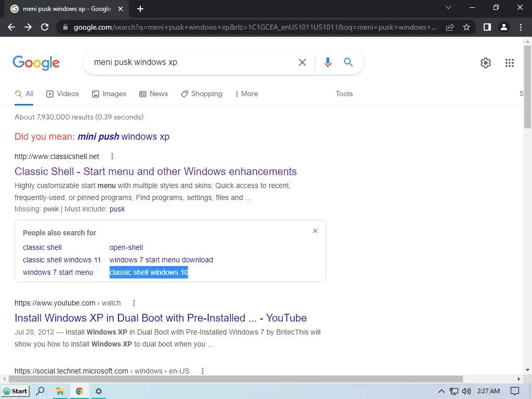
Task: Open options for the classicshell.net result
Action: pos(112,156)
